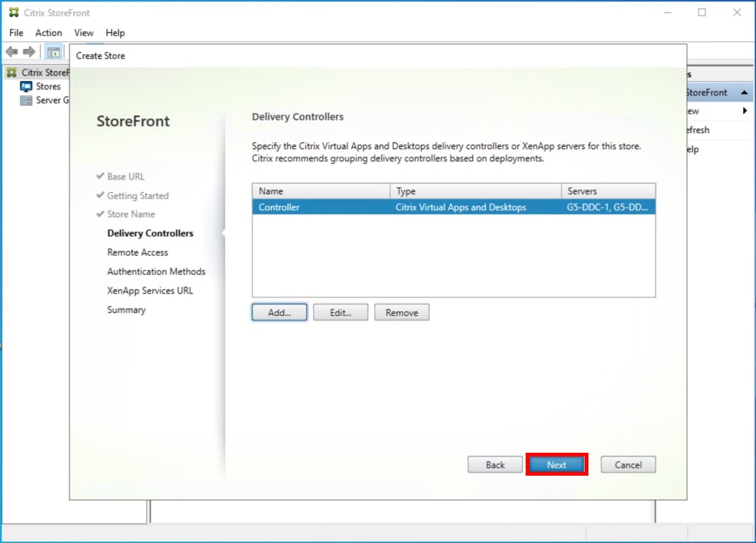This screenshot has height=543, width=756.
Task: Click the Edit... button
Action: (341, 312)
